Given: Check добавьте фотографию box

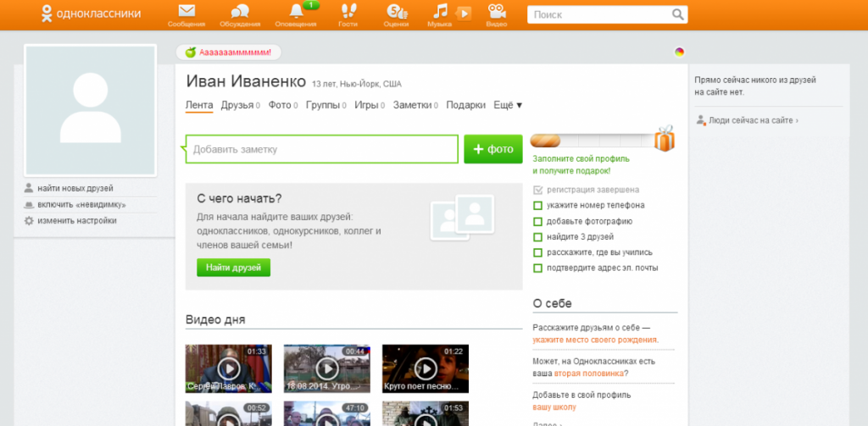Looking at the screenshot, I should pyautogui.click(x=537, y=221).
